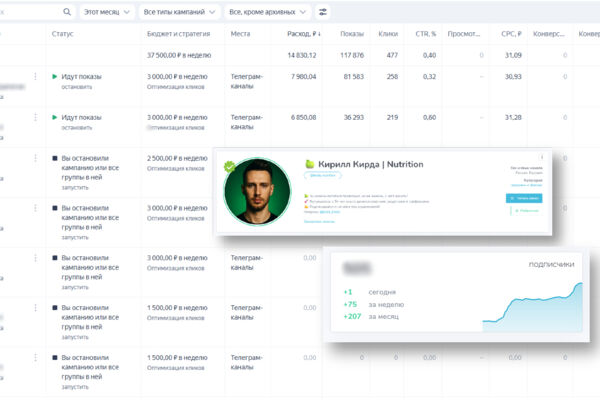Click the "Конверс..." column header
The height and width of the screenshot is (400, 600).
[x=549, y=34]
